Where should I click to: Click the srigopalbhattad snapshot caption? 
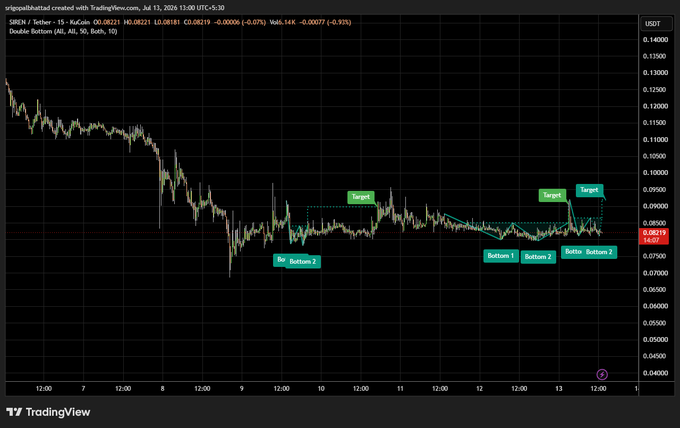point(115,8)
